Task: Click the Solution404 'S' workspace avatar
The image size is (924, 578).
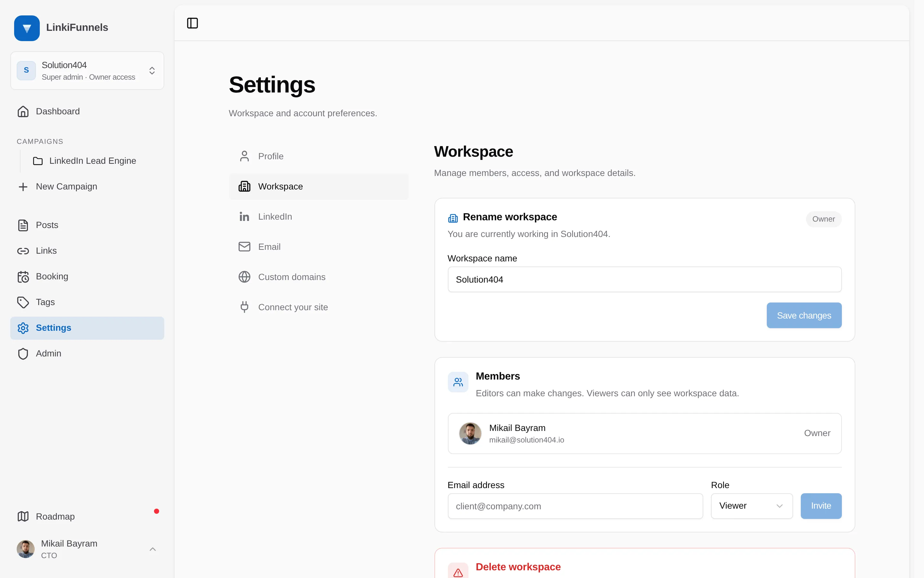Action: click(x=26, y=70)
